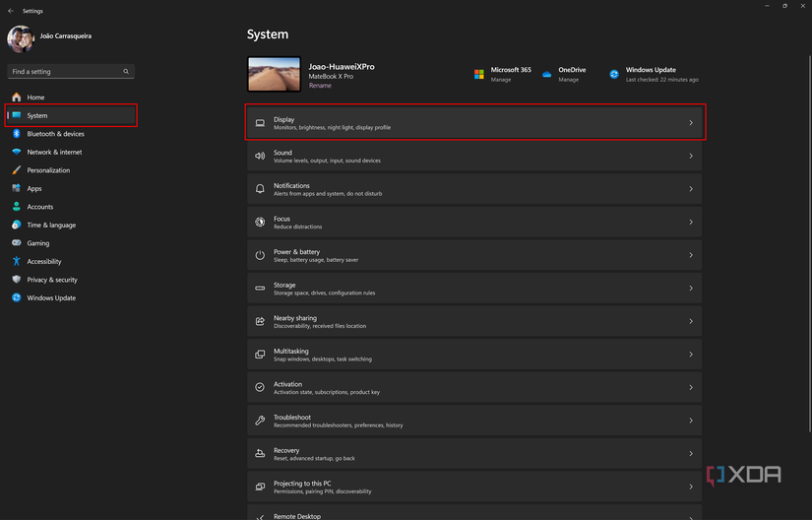Expand Nearby sharing row chevron

[x=691, y=321]
